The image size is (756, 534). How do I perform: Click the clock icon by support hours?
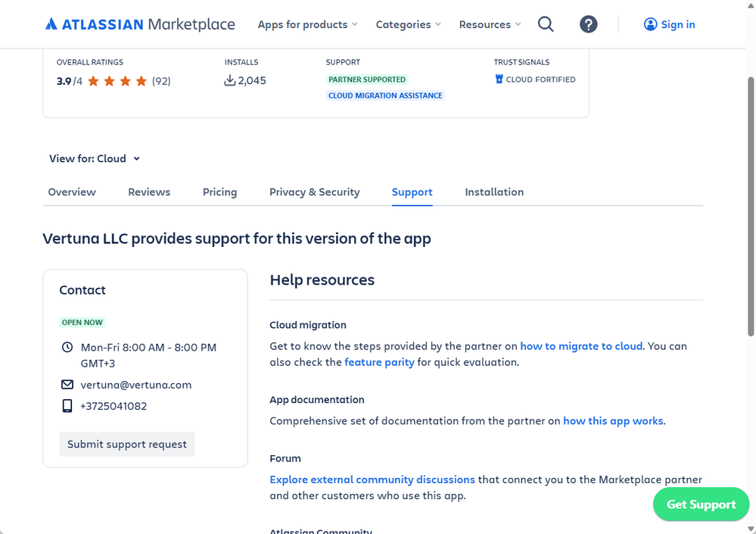[67, 347]
